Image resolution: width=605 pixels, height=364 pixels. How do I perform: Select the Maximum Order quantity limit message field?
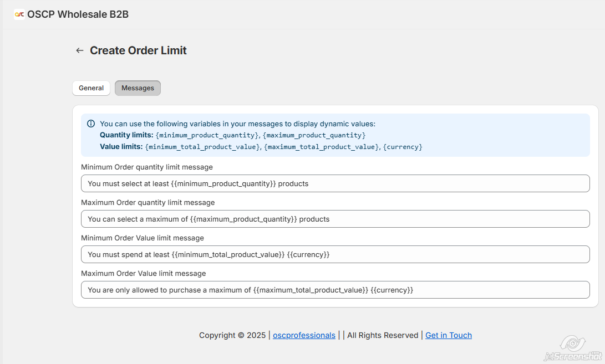tap(335, 219)
